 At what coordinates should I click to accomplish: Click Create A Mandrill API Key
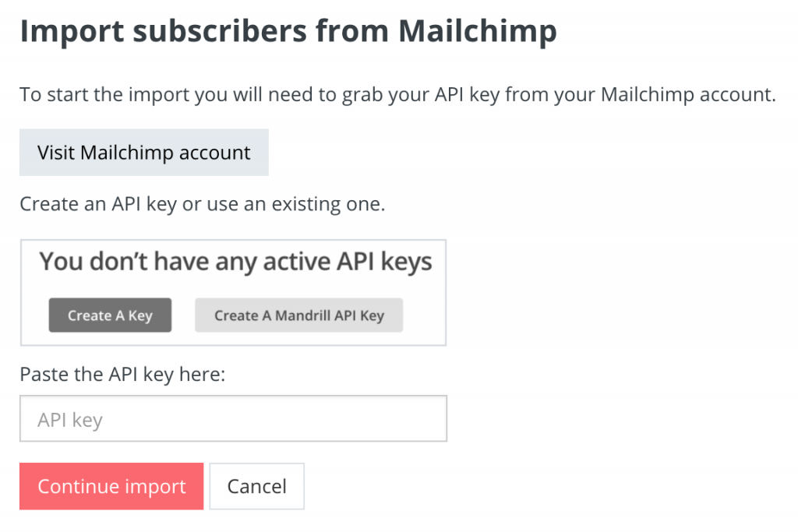pos(298,315)
